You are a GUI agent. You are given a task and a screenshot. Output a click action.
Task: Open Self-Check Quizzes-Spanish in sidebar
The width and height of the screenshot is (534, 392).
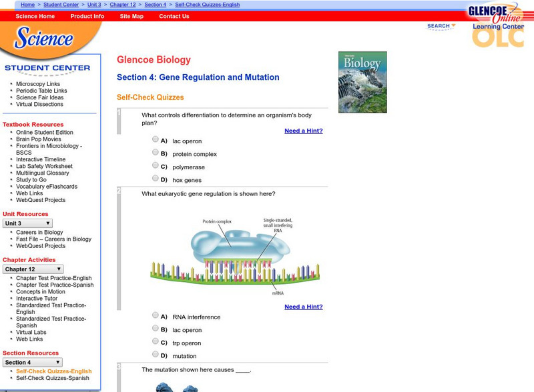point(53,378)
